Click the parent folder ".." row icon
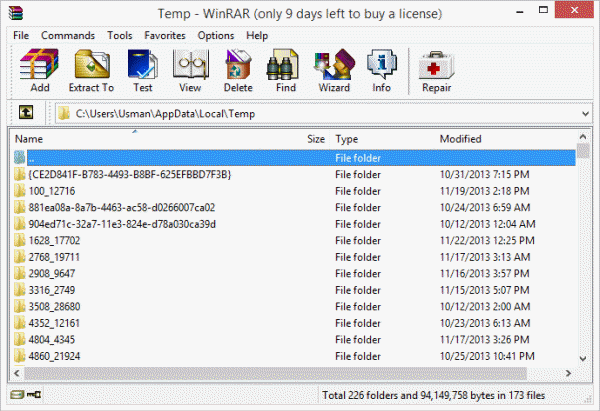 click(20, 157)
